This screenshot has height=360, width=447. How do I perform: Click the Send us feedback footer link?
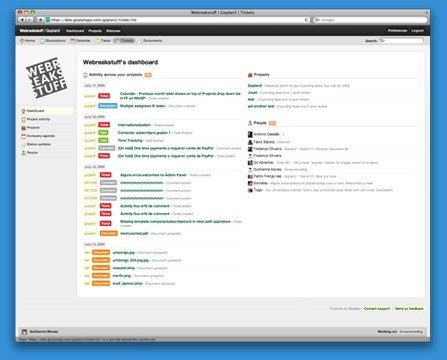click(x=409, y=309)
